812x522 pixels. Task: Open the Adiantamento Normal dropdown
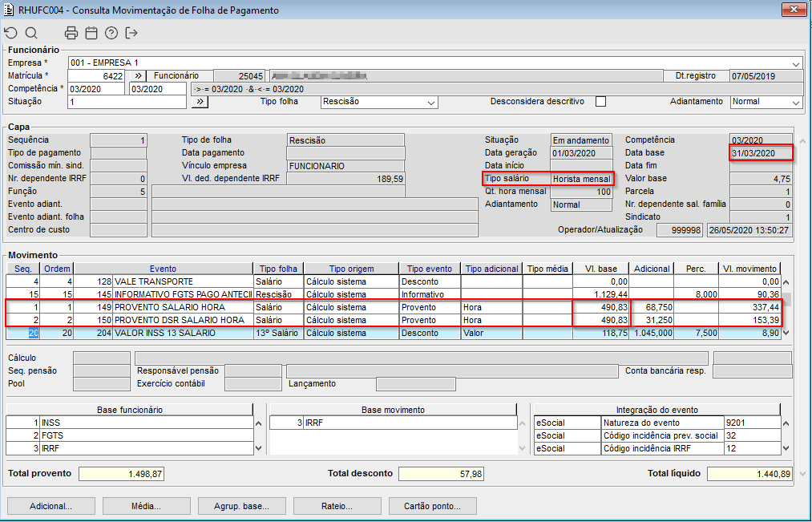pos(795,103)
